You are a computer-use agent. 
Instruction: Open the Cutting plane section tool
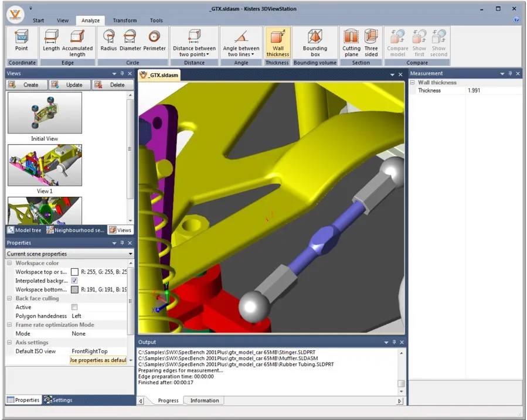(352, 41)
